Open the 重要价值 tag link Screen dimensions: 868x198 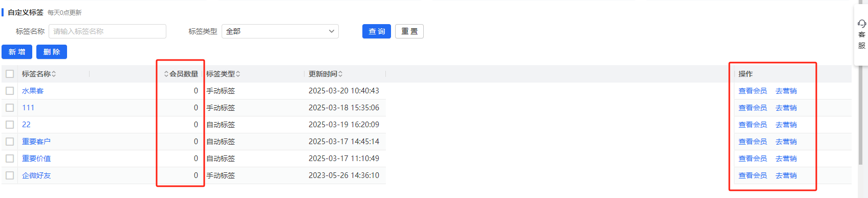click(x=36, y=159)
